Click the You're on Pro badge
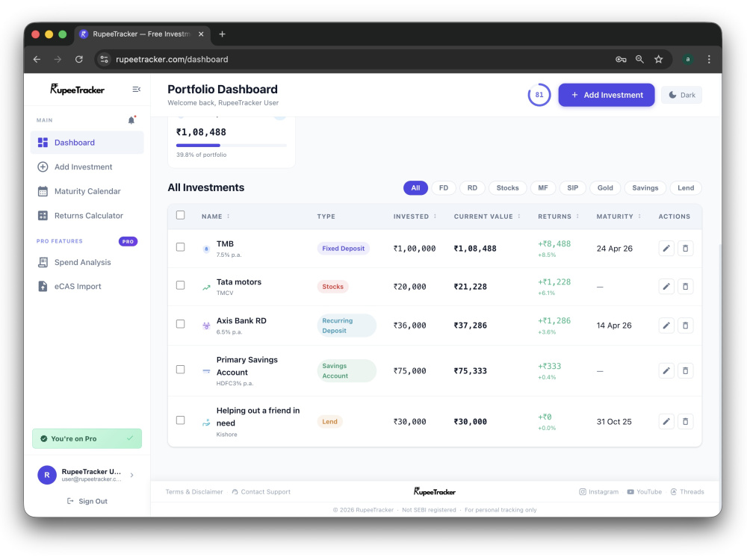 pos(87,438)
